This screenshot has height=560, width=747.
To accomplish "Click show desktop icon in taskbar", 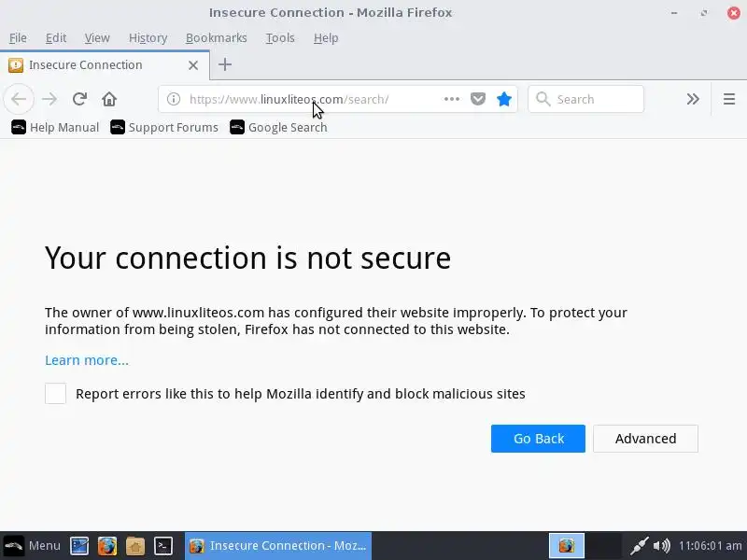I will pyautogui.click(x=79, y=546).
